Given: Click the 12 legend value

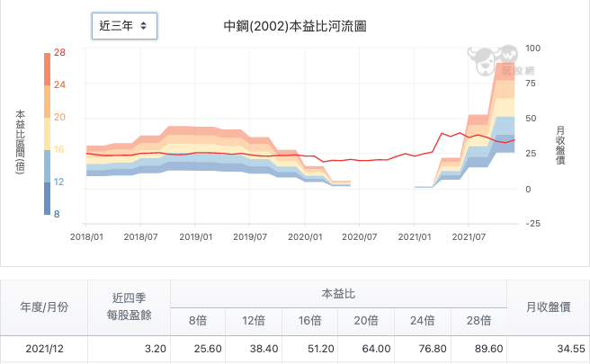Looking at the screenshot, I should (58, 182).
